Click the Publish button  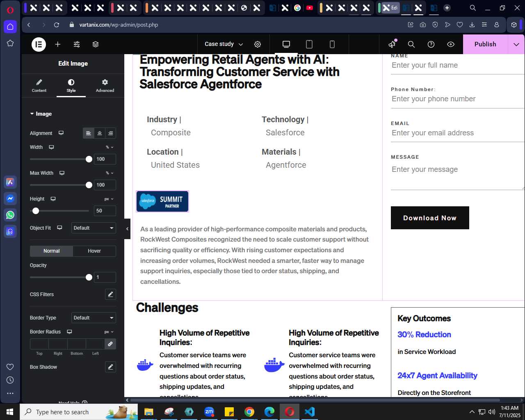click(x=485, y=44)
